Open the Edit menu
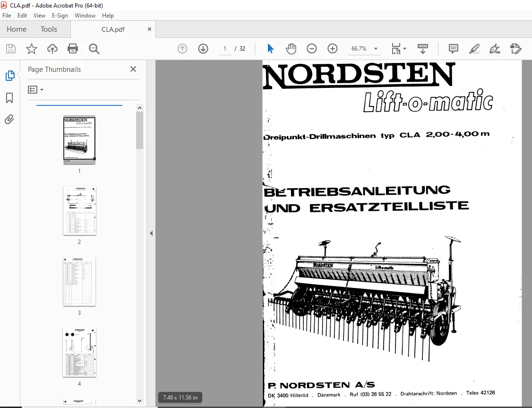532x408 pixels. [x=22, y=16]
